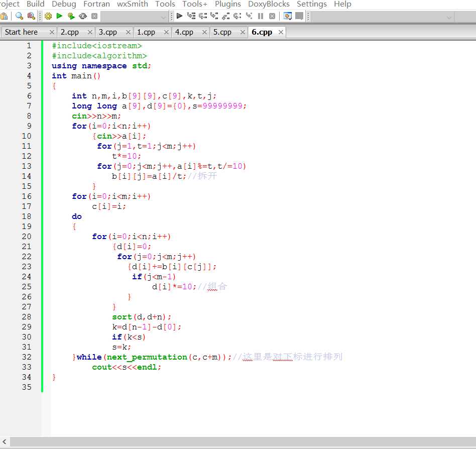
Task: Select the active 6.cpp tab
Action: pyautogui.click(x=262, y=32)
